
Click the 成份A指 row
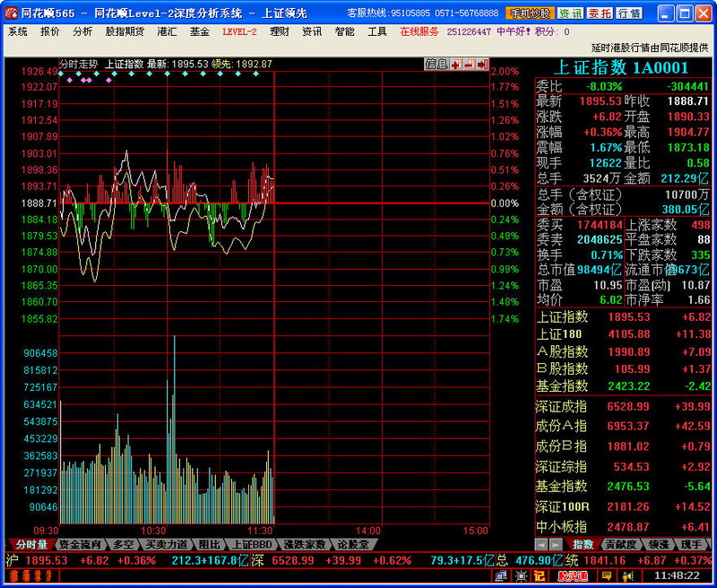pos(623,426)
